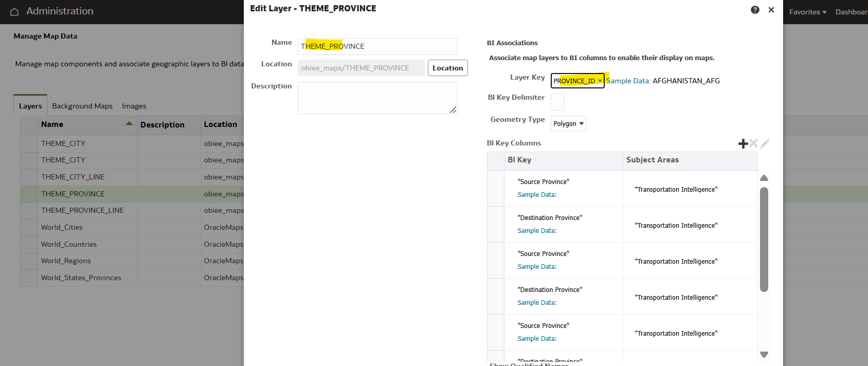Open the help question mark icon
Screen dimensions: 868x366
pyautogui.click(x=755, y=10)
